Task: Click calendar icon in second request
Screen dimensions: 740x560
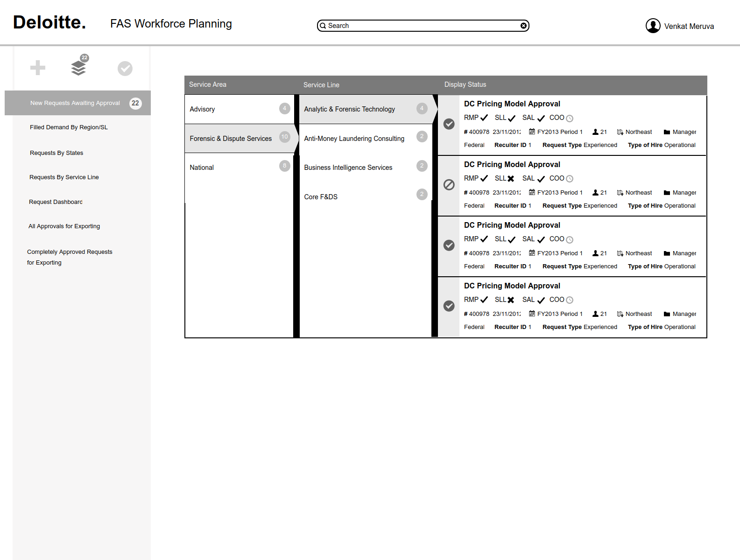Action: click(x=532, y=192)
